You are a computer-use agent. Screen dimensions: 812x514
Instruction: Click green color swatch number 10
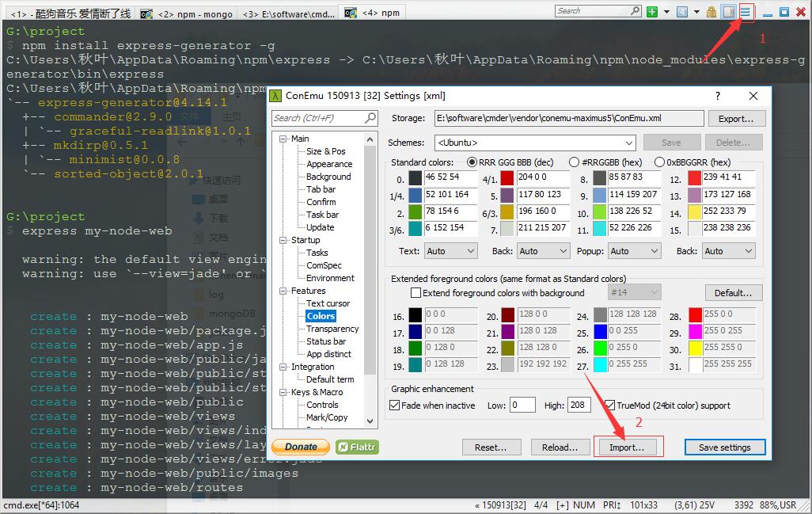(599, 211)
